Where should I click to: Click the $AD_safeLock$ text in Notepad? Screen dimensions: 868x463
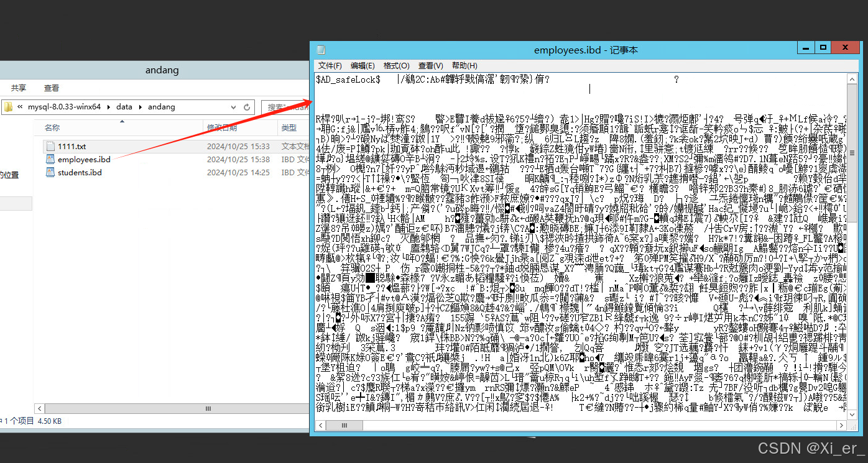[348, 80]
